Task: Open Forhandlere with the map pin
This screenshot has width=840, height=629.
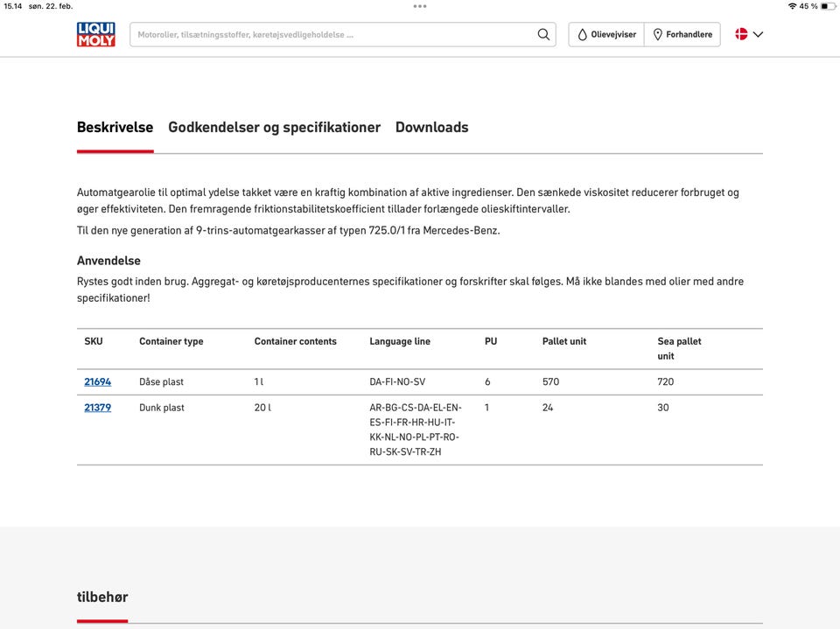Action: pyautogui.click(x=682, y=35)
